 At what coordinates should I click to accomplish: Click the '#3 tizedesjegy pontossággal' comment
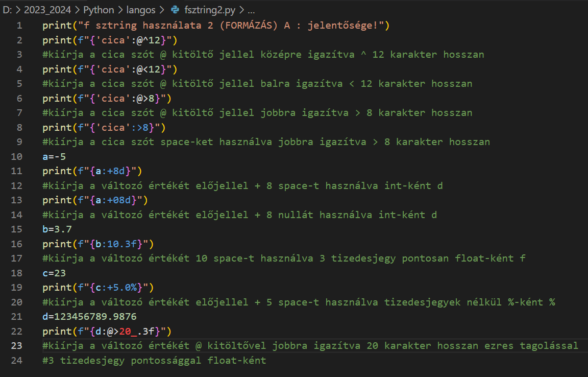(x=154, y=361)
